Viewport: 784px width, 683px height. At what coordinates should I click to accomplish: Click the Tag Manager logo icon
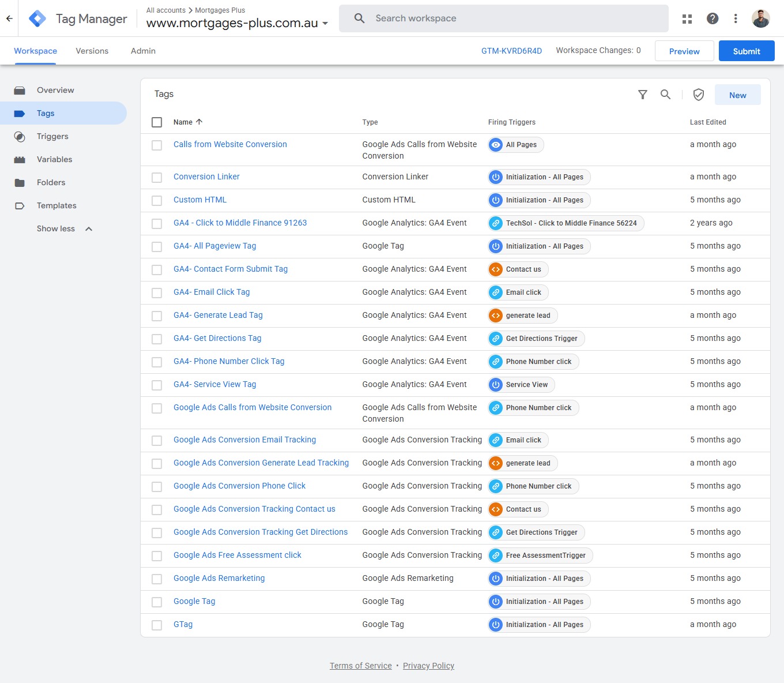[37, 18]
